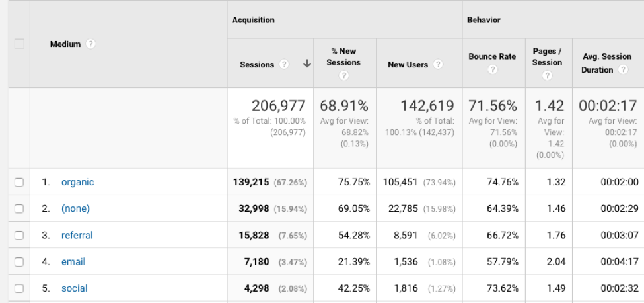
Task: Check the organic row checkbox
Action: click(x=19, y=183)
